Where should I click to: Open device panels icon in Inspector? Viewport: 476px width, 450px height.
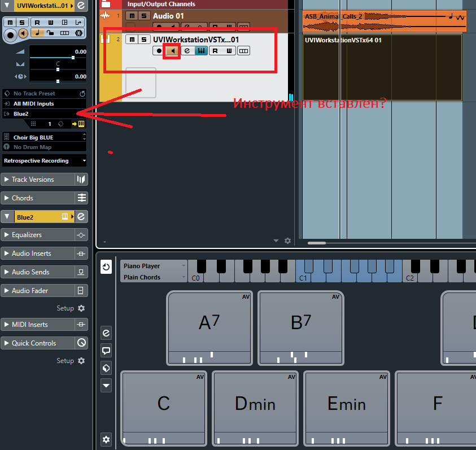coord(65,23)
